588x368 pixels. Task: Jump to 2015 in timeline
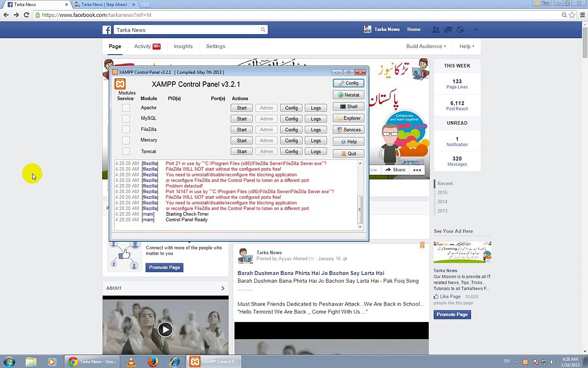pos(442,192)
